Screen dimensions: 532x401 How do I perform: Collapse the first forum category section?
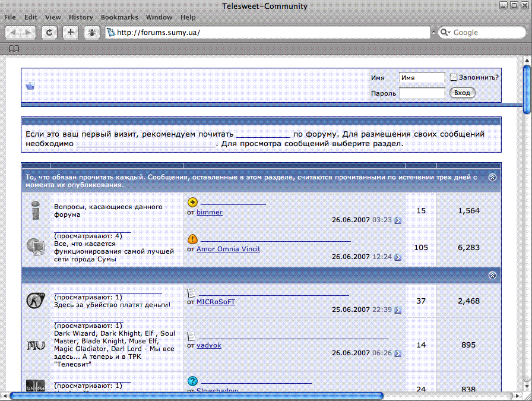[492, 177]
